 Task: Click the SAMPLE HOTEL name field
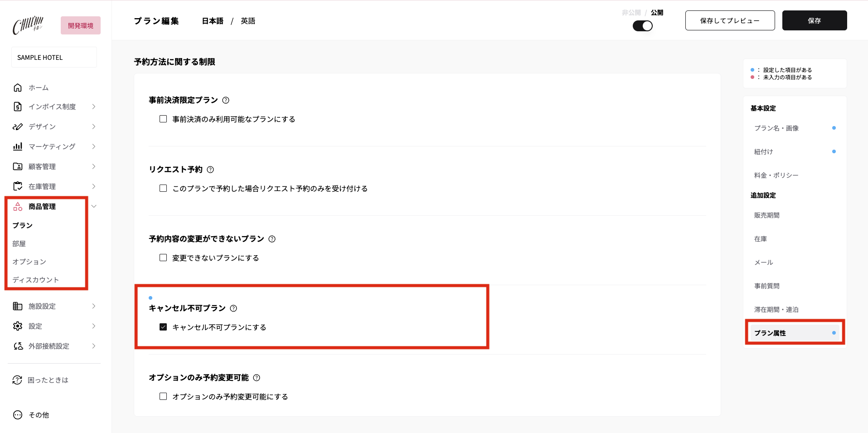point(54,57)
